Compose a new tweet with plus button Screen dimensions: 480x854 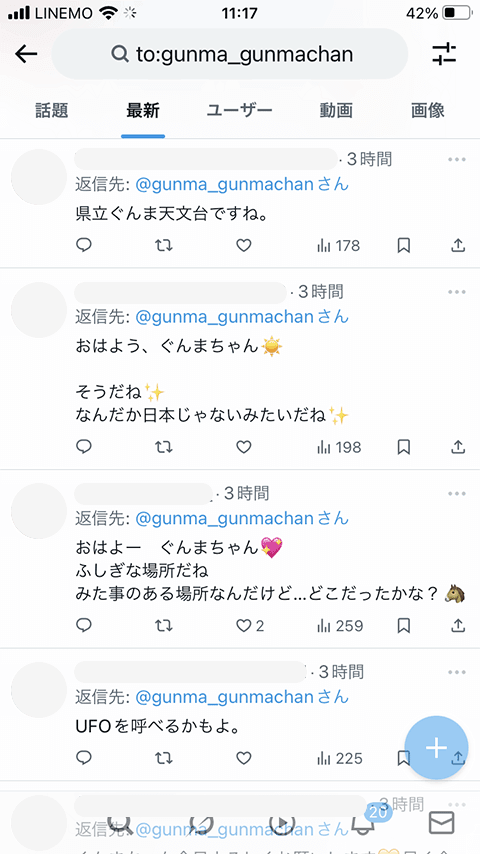tap(436, 748)
